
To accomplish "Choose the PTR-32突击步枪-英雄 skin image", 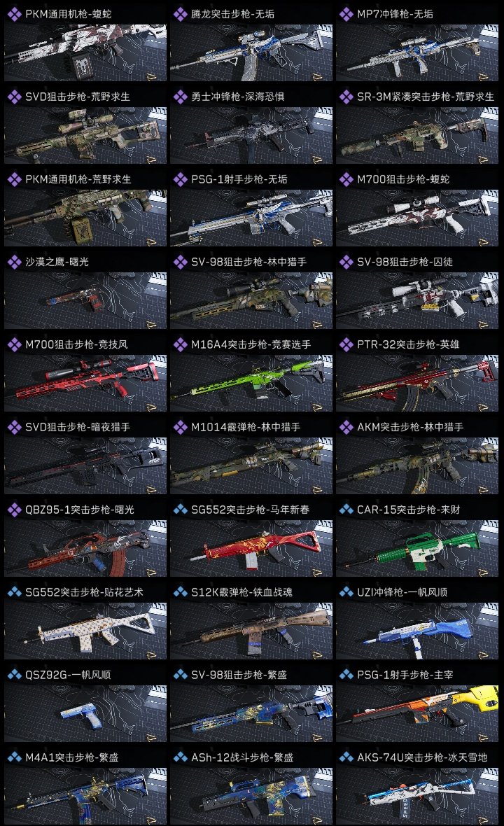I will (x=418, y=383).
